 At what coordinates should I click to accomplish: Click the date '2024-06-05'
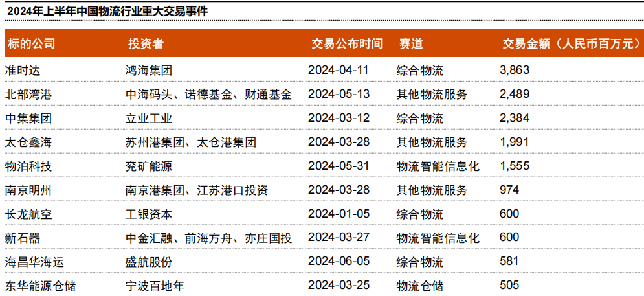point(339,262)
